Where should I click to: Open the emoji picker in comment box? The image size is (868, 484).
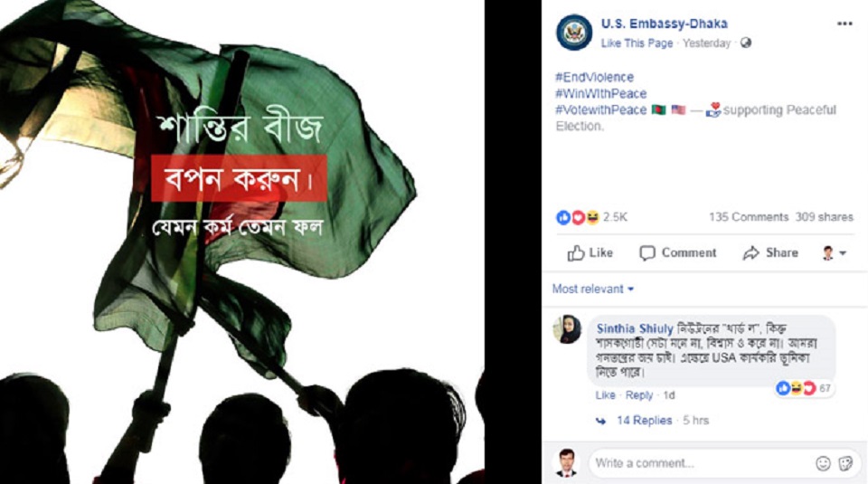(x=823, y=463)
